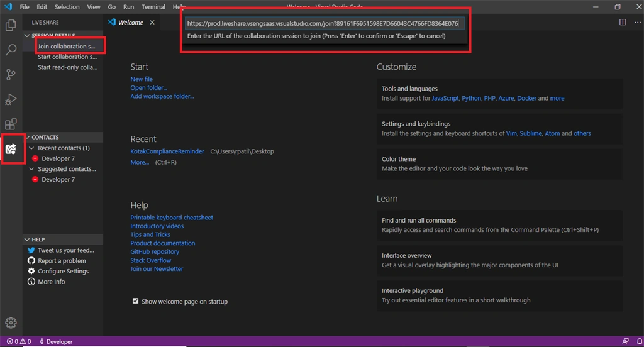
Task: Open Find and run all commands card
Action: click(x=499, y=225)
